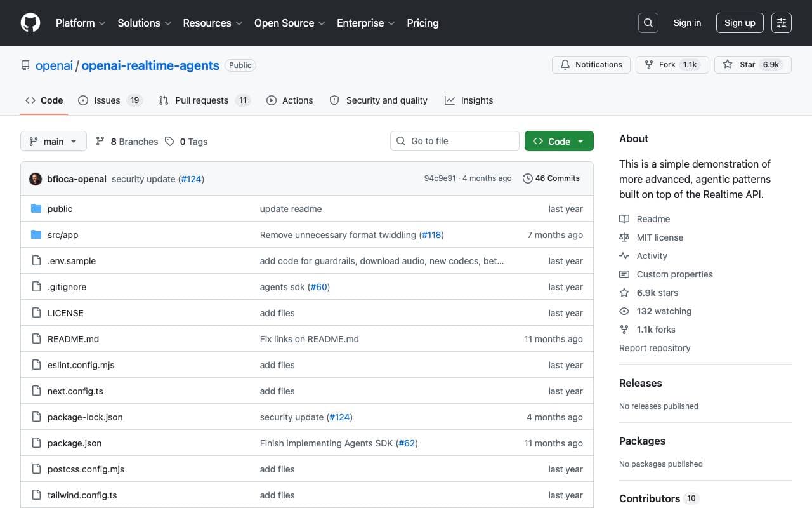Viewport: 812px width, 508px height.
Task: Open pull request #118 link
Action: (431, 235)
